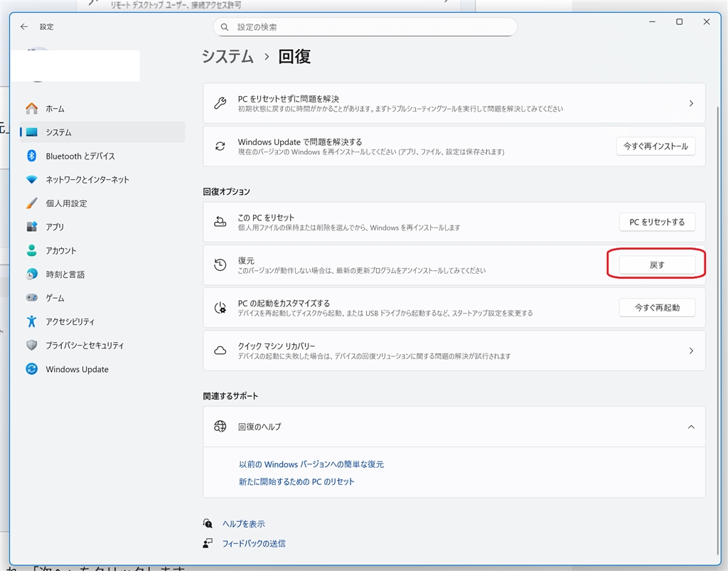Click the history clock icon beside 復元
The width and height of the screenshot is (728, 571).
pos(220,265)
